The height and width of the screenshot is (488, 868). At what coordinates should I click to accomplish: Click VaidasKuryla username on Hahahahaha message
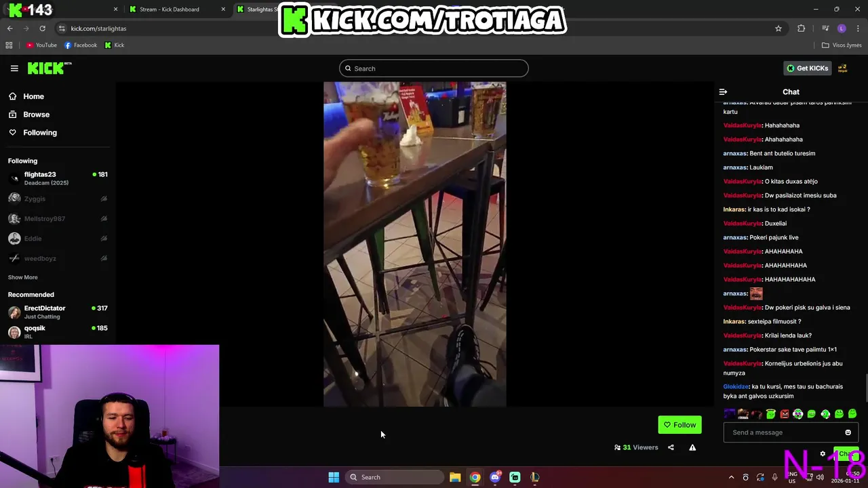(743, 125)
